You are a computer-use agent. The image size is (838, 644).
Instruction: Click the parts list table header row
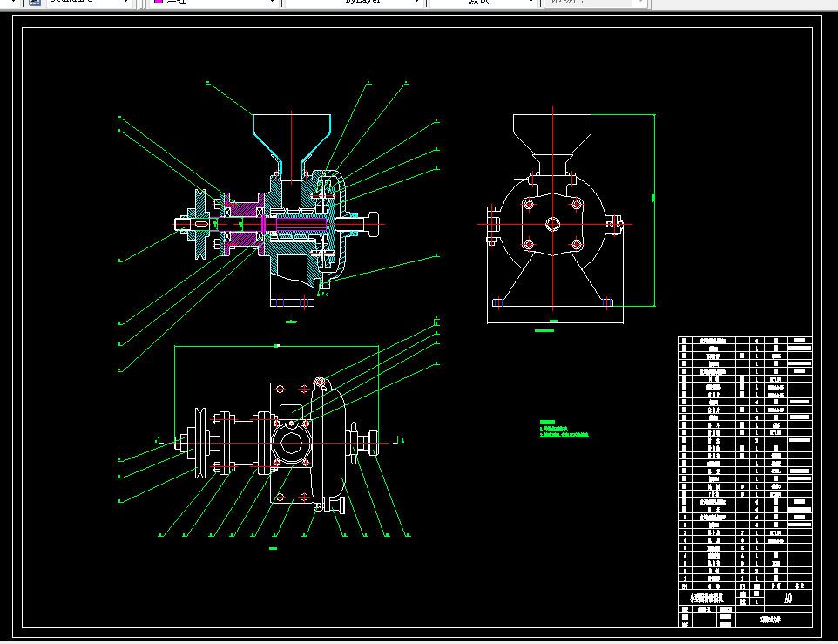coord(745,586)
